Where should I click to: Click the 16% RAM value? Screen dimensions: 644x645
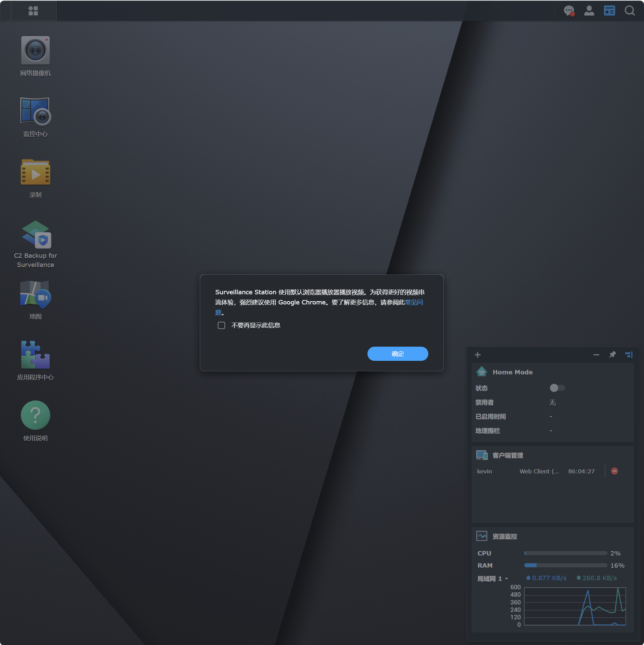617,565
